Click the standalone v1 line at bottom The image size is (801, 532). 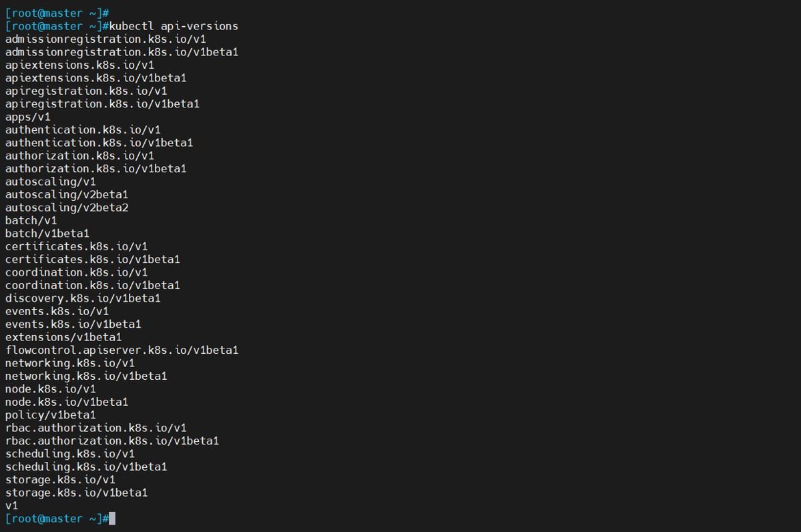pyautogui.click(x=11, y=506)
